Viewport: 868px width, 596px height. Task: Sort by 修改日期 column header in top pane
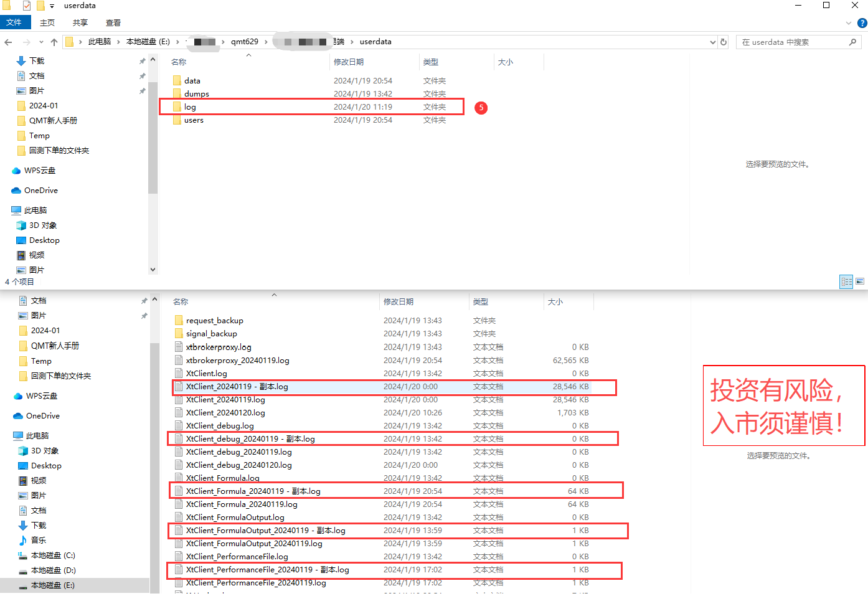(349, 62)
